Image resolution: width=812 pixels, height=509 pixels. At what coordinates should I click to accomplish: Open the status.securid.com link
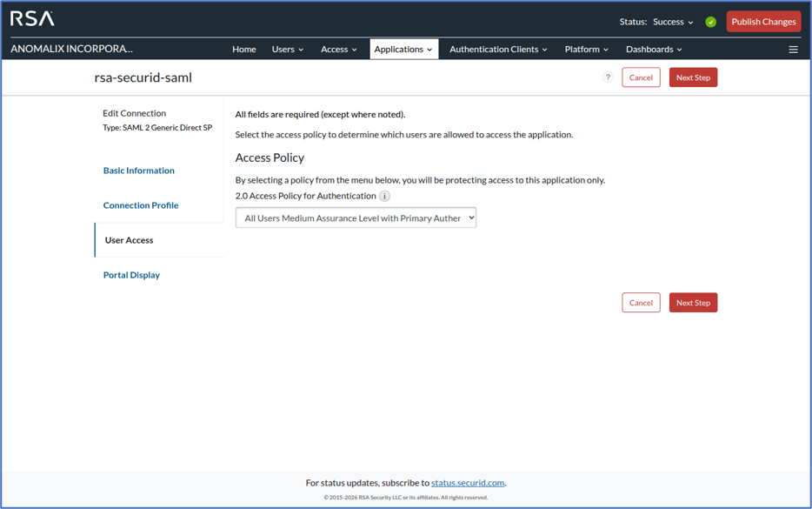click(x=468, y=483)
